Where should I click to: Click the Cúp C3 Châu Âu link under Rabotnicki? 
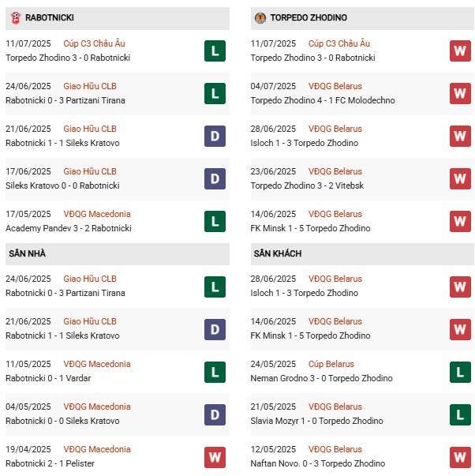pyautogui.click(x=94, y=43)
